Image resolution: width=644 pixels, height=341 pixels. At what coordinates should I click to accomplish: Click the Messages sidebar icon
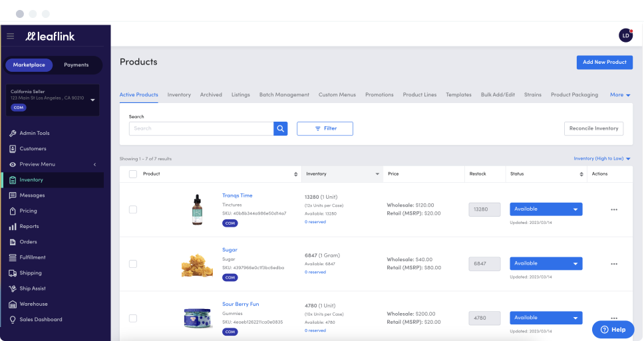click(13, 195)
